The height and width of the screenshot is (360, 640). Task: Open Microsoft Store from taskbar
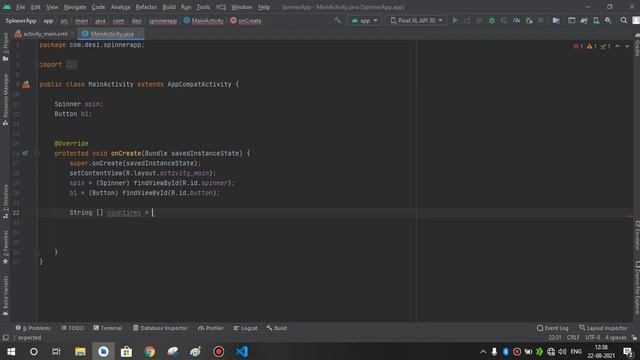(126, 351)
